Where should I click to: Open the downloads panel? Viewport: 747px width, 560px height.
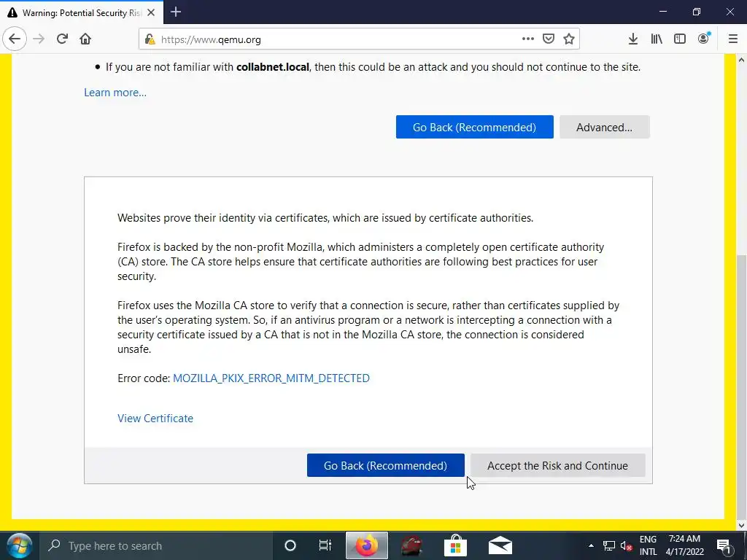pyautogui.click(x=632, y=39)
